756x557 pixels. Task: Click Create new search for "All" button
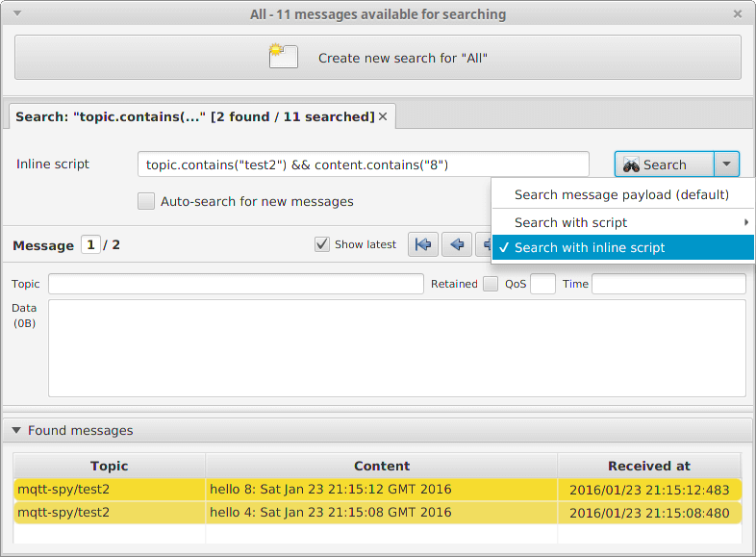[377, 57]
